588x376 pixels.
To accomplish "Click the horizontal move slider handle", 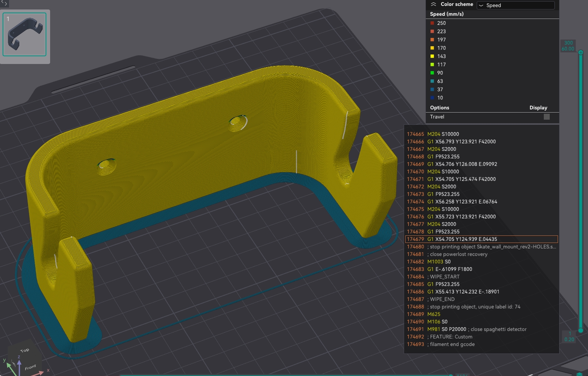I will pyautogui.click(x=451, y=374).
